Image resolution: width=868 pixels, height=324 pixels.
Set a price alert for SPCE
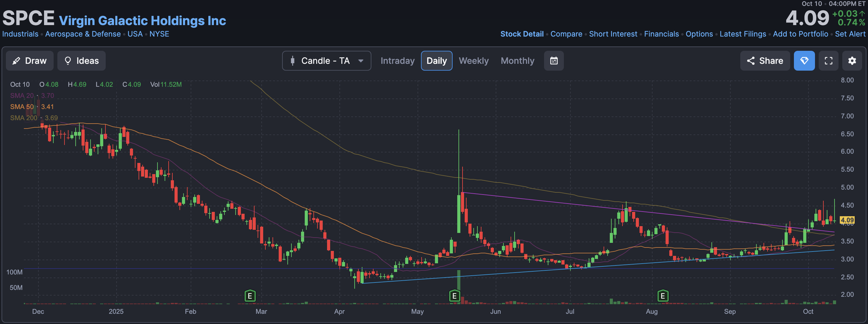[850, 34]
